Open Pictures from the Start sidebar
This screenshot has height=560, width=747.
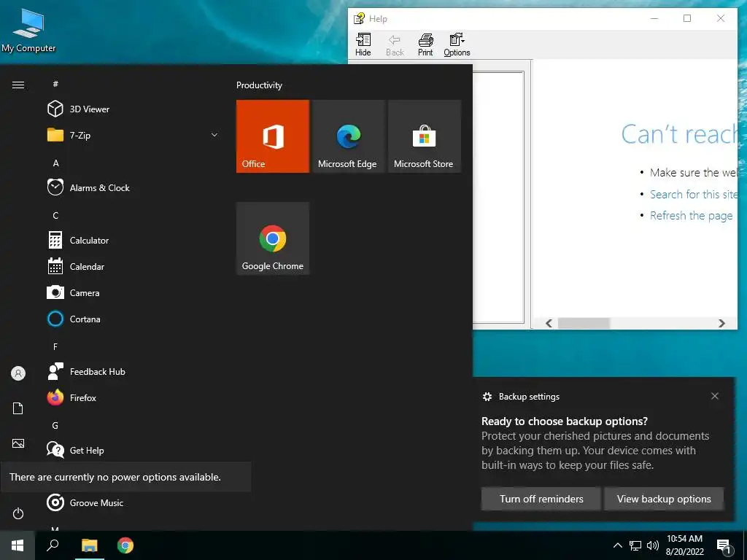18,443
